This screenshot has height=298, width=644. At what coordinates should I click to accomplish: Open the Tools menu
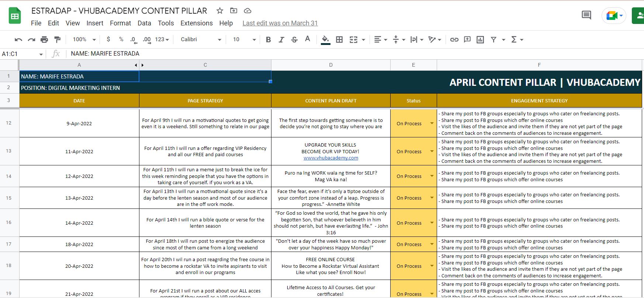[x=166, y=23]
